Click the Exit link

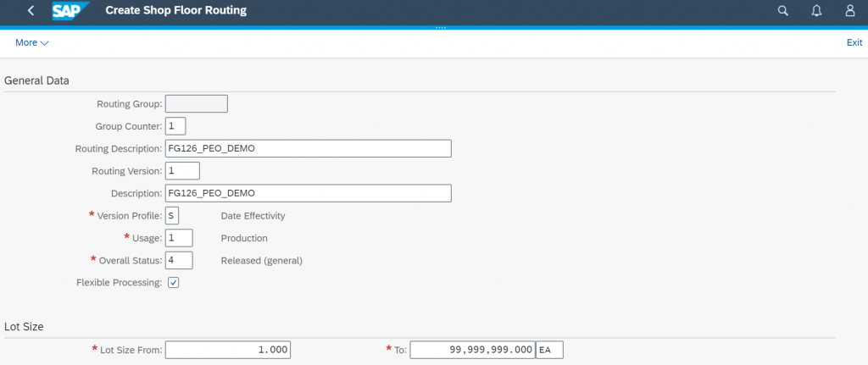point(854,42)
